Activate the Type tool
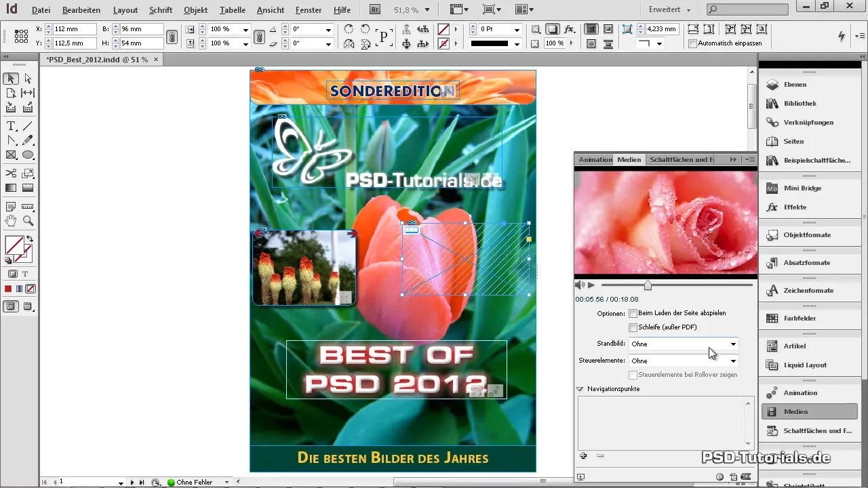Viewport: 868px width, 488px height. (12, 126)
